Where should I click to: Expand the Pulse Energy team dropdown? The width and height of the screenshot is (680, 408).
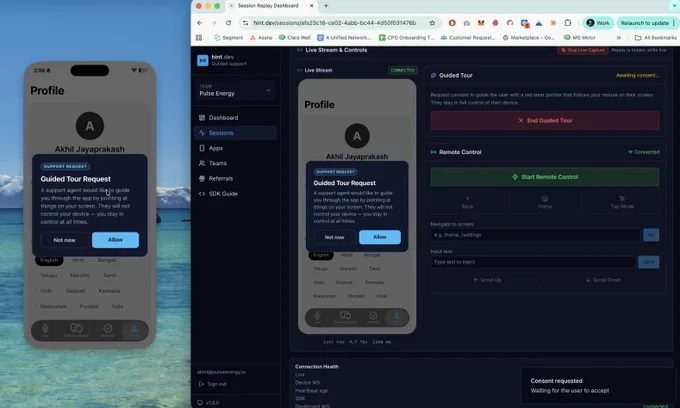[x=235, y=90]
